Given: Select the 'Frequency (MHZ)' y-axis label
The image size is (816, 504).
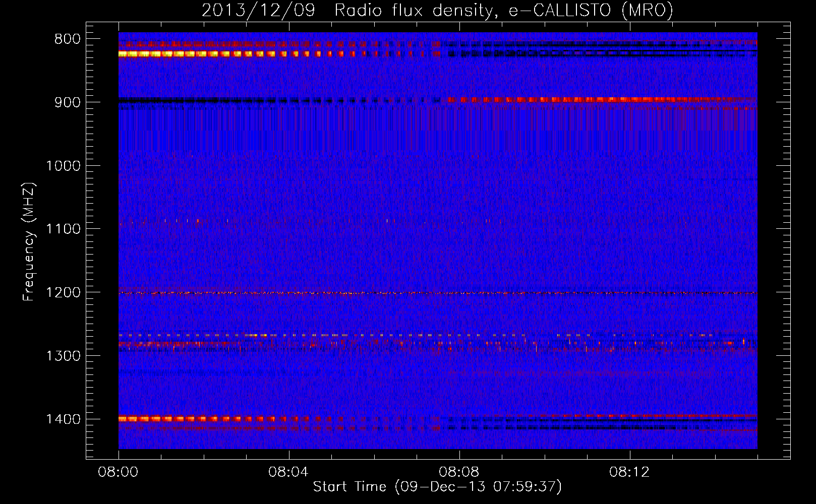Looking at the screenshot, I should pos(29,242).
